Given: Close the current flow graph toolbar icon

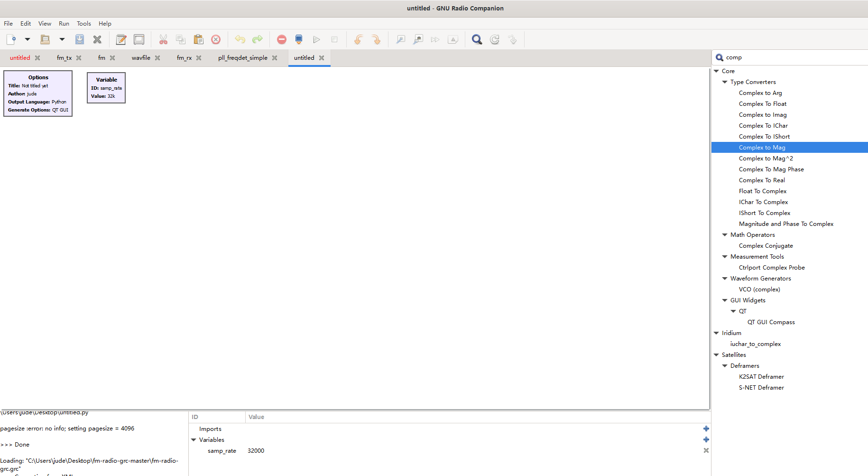Looking at the screenshot, I should 97,39.
